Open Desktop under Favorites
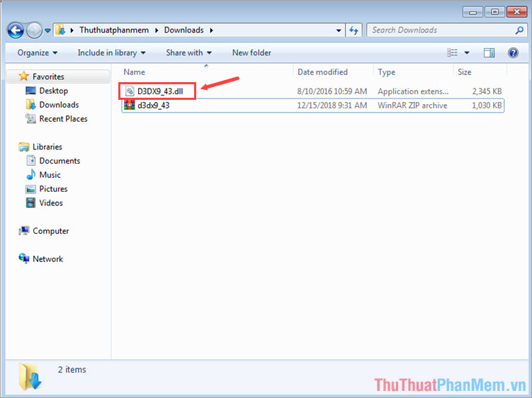This screenshot has height=398, width=532. pyautogui.click(x=54, y=91)
